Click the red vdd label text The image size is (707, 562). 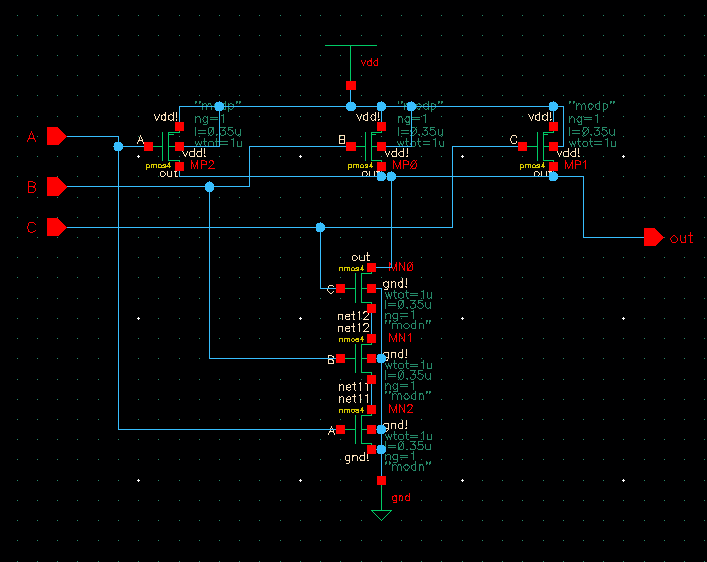[x=369, y=62]
